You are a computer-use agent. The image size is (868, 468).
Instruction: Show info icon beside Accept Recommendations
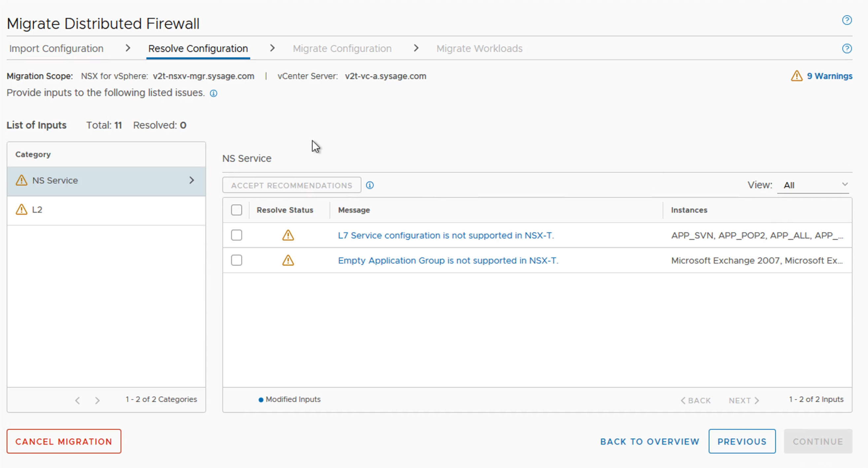[x=370, y=185]
